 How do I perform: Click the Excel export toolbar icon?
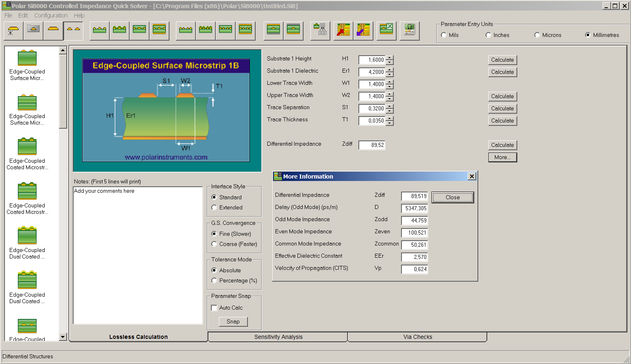(386, 31)
